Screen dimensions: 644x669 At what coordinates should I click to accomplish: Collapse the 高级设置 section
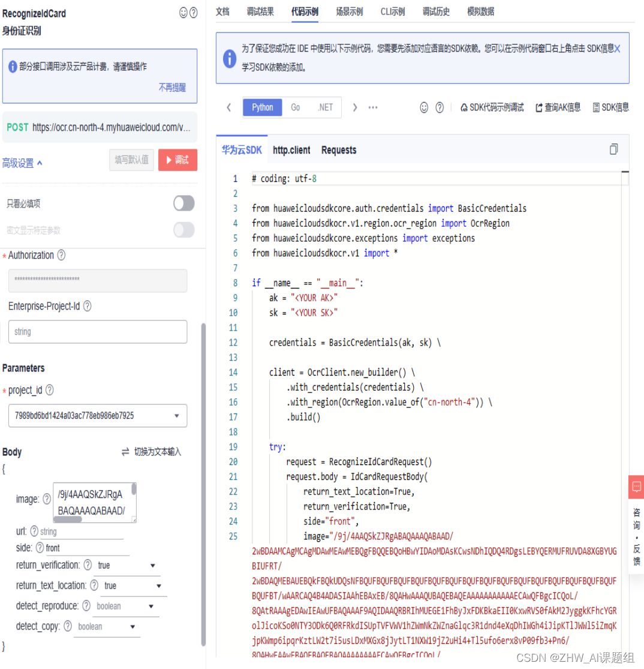pyautogui.click(x=22, y=163)
